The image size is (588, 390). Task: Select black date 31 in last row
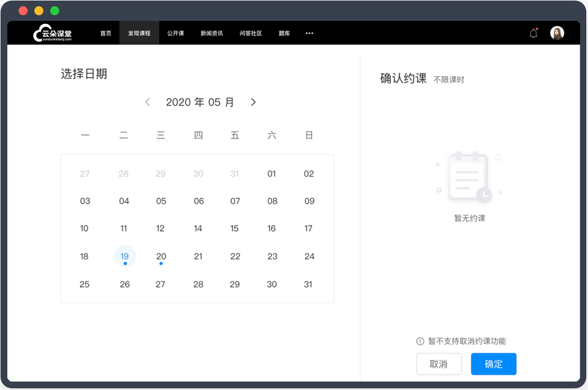308,285
